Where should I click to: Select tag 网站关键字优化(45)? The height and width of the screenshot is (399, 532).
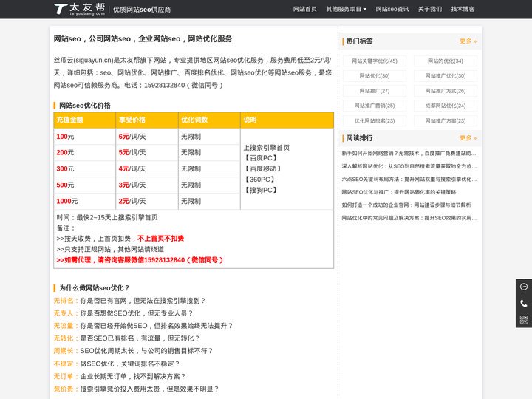click(x=374, y=61)
